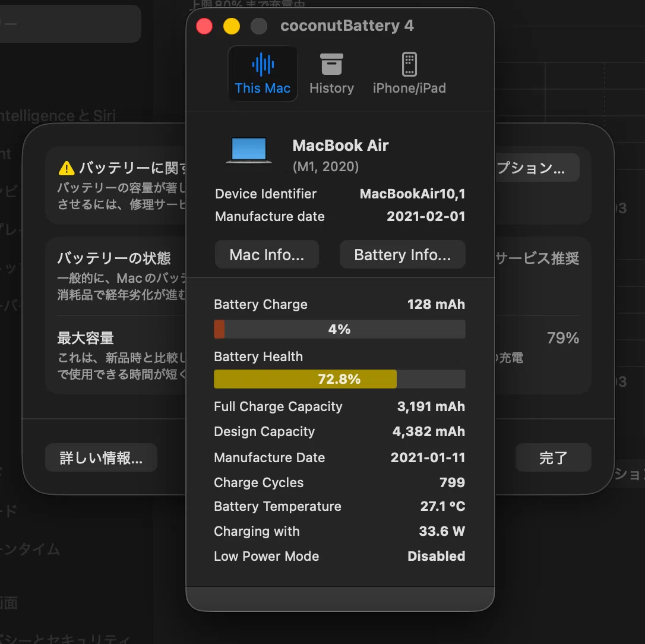The image size is (645, 644).
Task: Click the Disabled low power mode value
Action: point(436,556)
